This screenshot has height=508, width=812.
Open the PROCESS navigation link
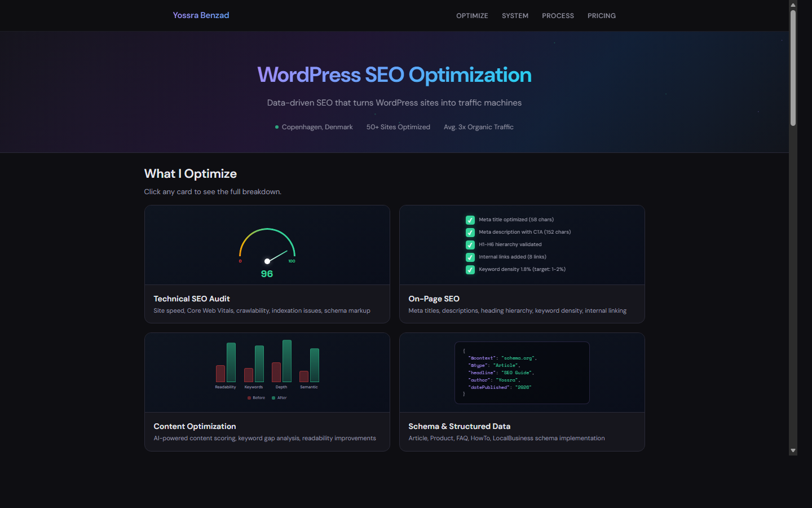558,16
